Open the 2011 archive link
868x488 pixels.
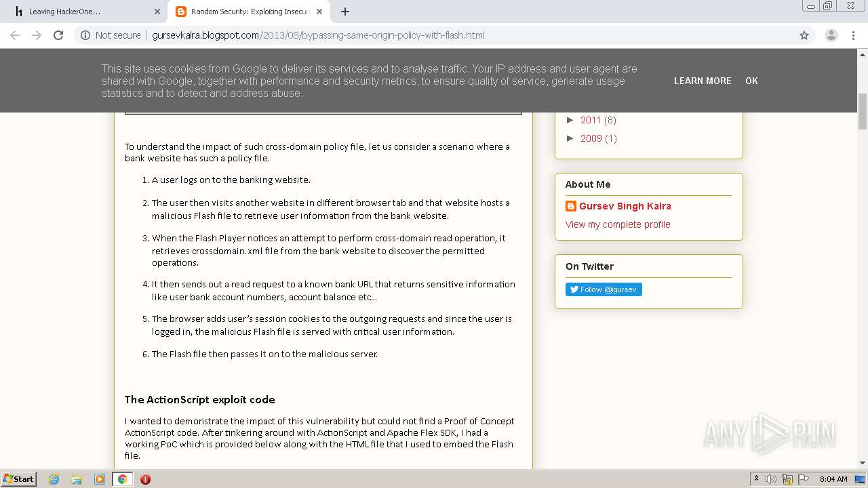[591, 120]
